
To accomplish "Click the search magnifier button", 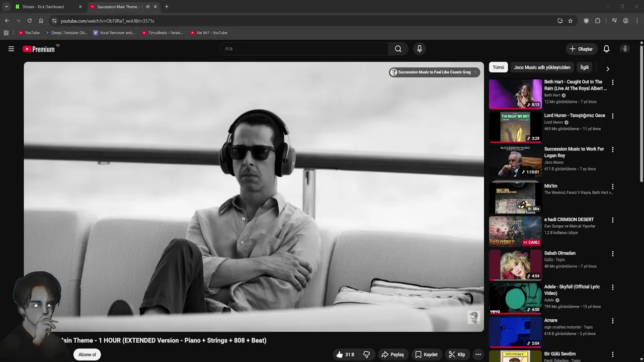I will (x=398, y=49).
